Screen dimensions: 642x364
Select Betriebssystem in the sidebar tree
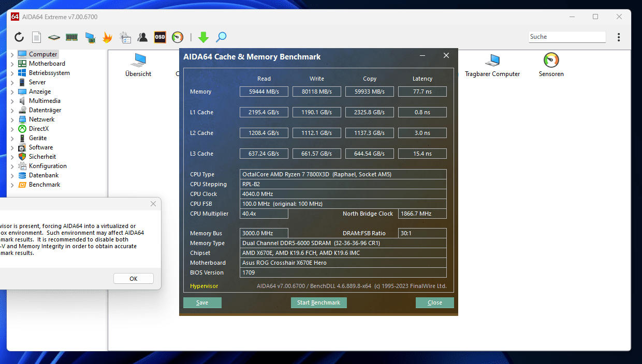click(x=49, y=73)
